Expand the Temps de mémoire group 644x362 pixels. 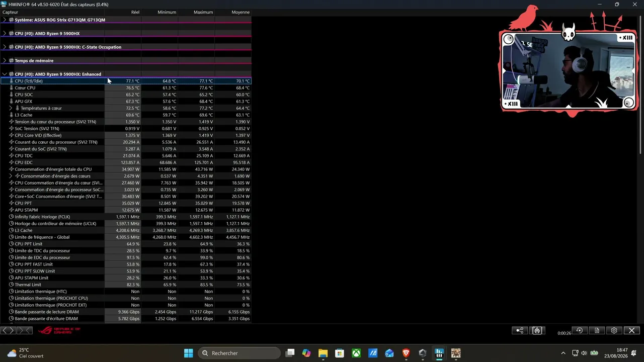5,61
